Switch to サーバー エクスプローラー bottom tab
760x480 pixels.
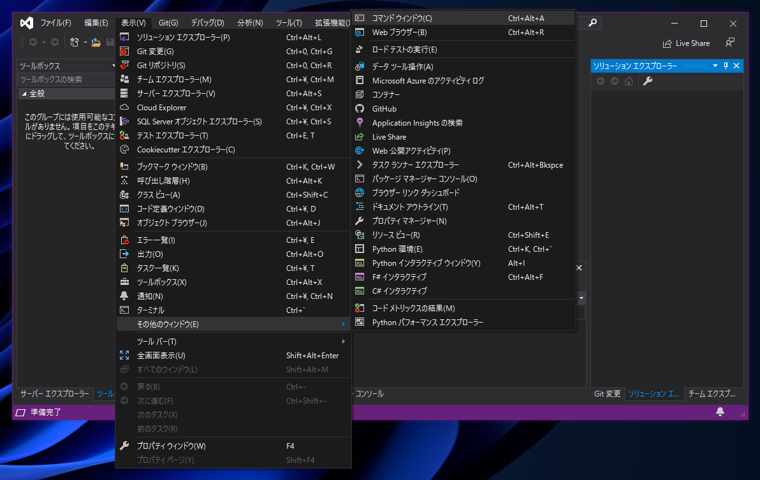55,394
